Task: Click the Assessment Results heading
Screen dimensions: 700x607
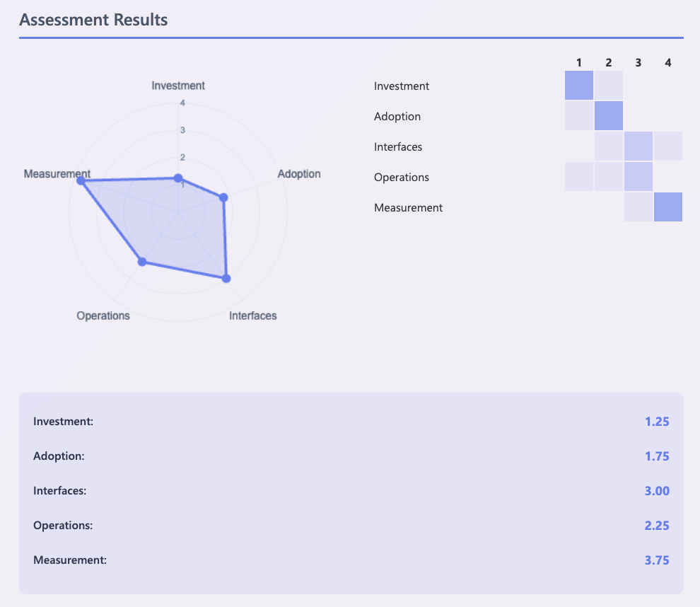Action: click(x=93, y=20)
